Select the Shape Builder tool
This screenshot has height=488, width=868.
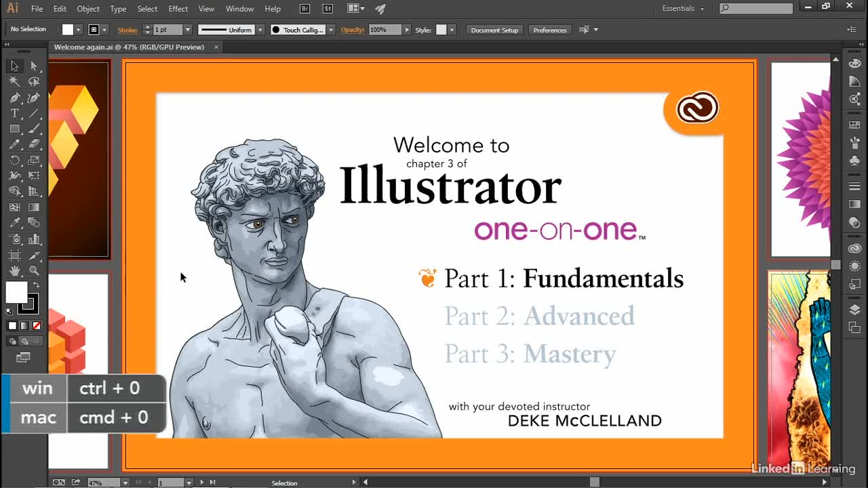(x=14, y=192)
